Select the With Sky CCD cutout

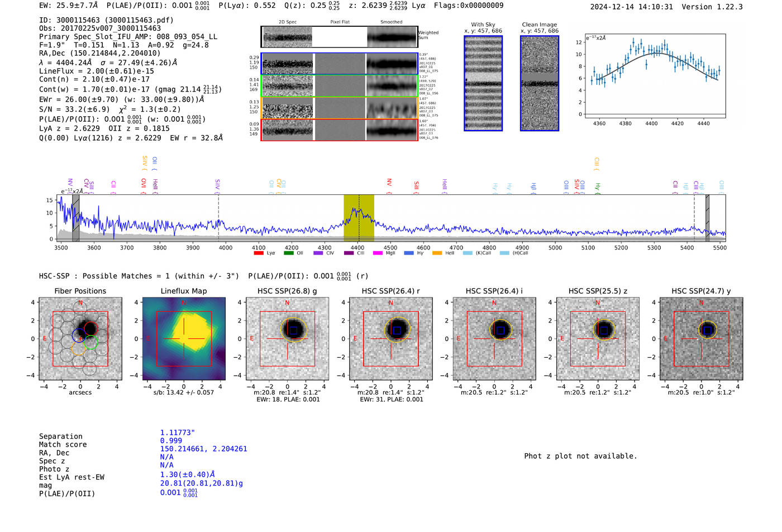(483, 83)
